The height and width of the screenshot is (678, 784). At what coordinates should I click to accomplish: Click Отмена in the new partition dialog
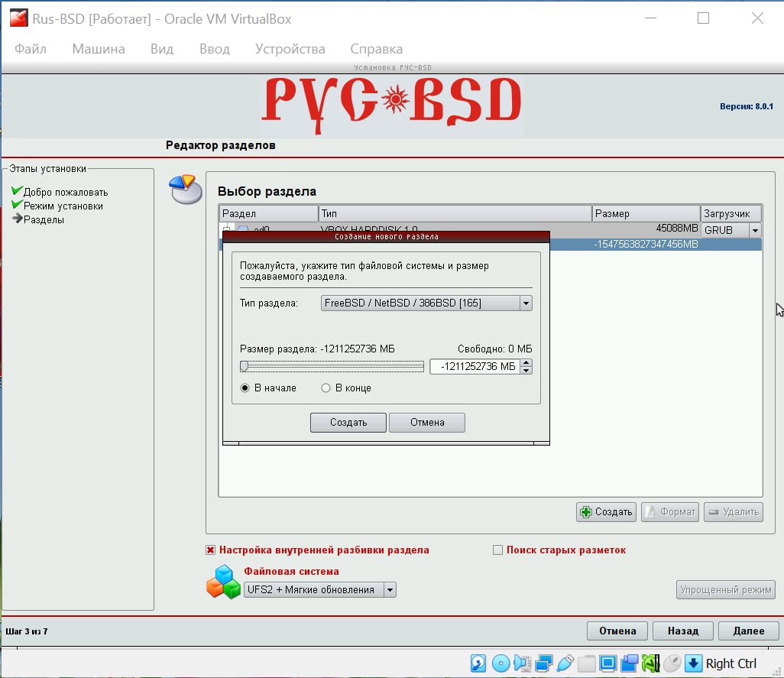(427, 423)
